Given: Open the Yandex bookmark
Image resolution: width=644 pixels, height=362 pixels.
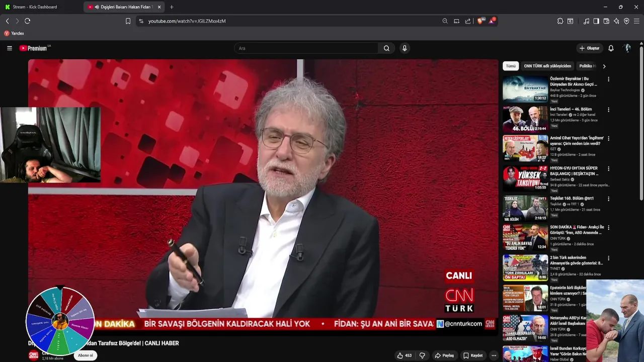Looking at the screenshot, I should 14,33.
